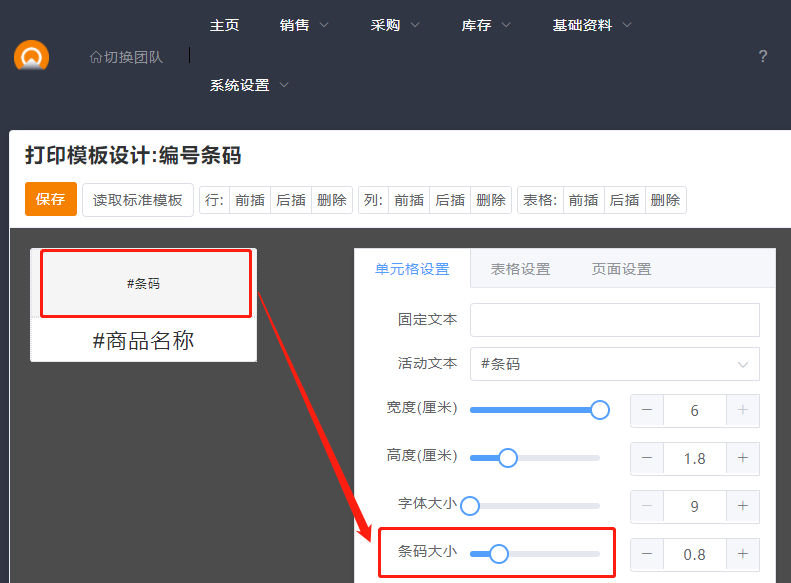
Task: Decrease 条码大小 with the minus button
Action: tap(647, 554)
